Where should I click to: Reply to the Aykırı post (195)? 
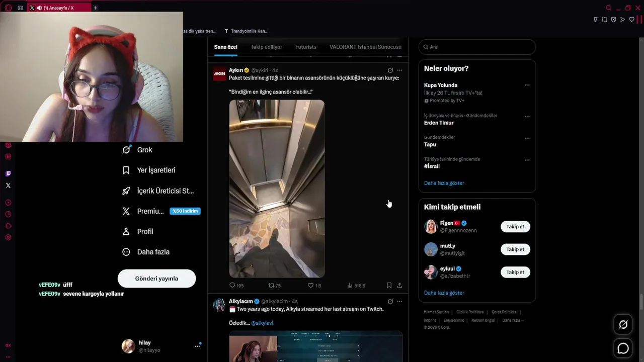(x=236, y=286)
